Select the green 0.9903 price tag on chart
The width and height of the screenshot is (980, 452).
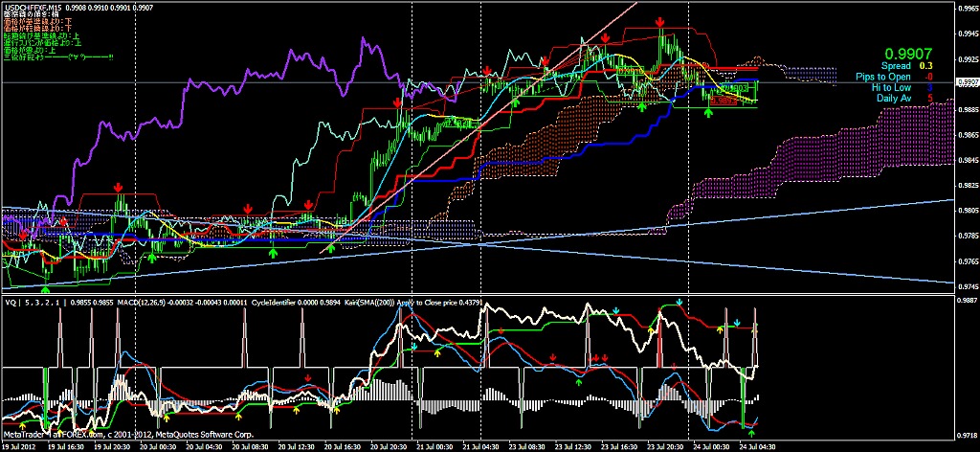click(736, 88)
